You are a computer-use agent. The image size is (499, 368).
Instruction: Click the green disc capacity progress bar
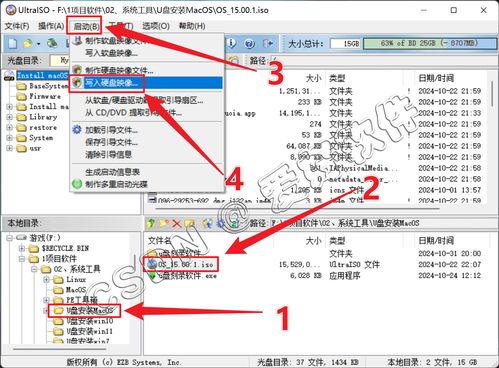click(x=429, y=43)
